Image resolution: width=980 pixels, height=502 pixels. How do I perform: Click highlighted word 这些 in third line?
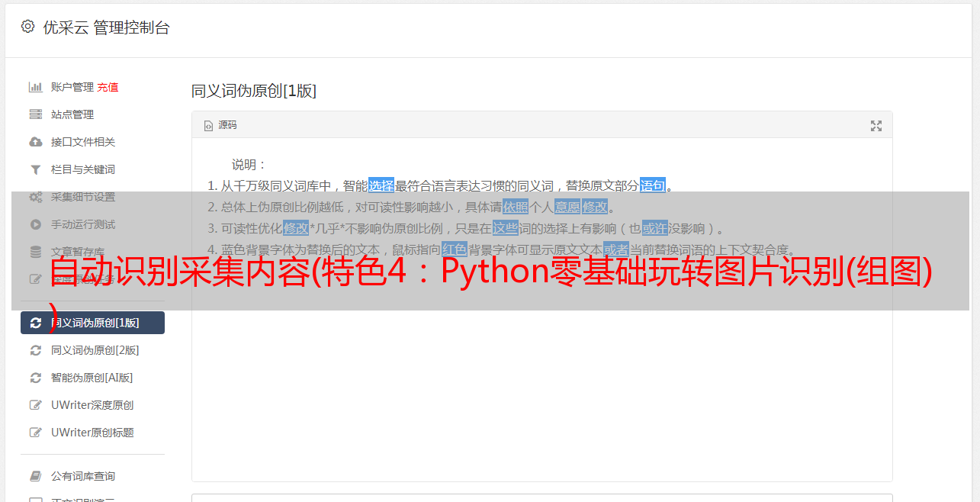coord(506,228)
